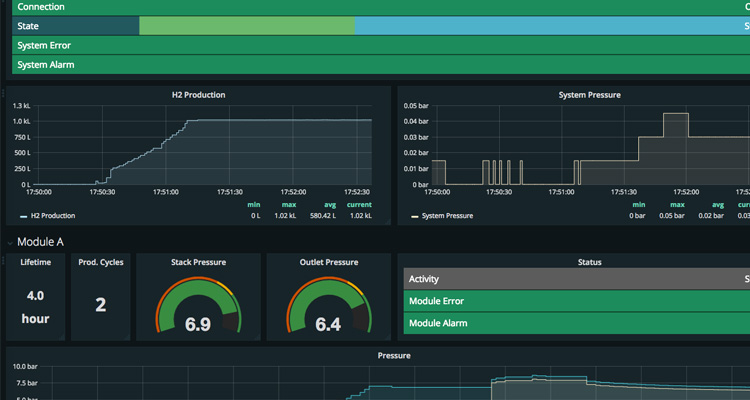Viewport: 750px width, 400px height.
Task: Open the H2 Production panel title menu
Action: 198,95
